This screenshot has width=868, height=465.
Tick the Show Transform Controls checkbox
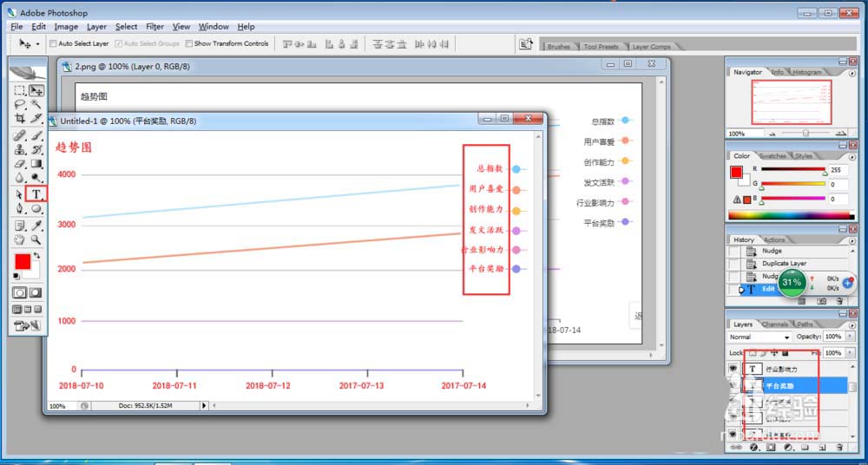(x=190, y=43)
